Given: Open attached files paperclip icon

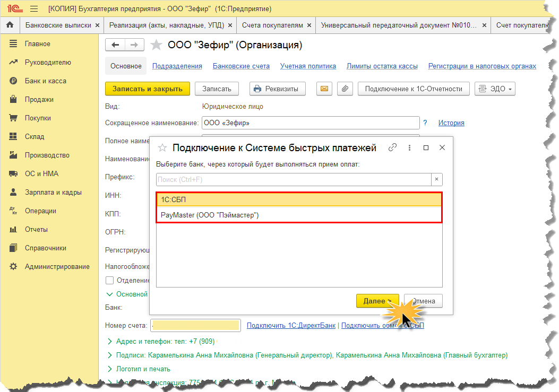Looking at the screenshot, I should pos(345,89).
